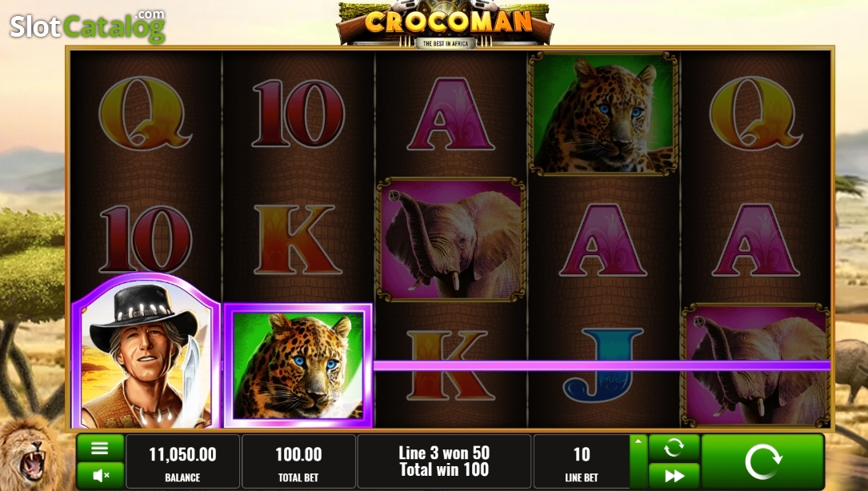Click the blue J symbol

603,365
